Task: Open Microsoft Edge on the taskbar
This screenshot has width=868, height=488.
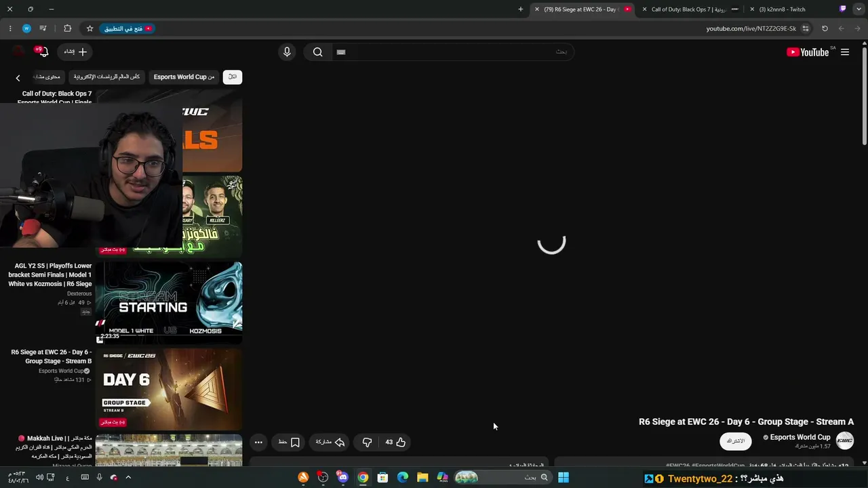Action: click(402, 478)
